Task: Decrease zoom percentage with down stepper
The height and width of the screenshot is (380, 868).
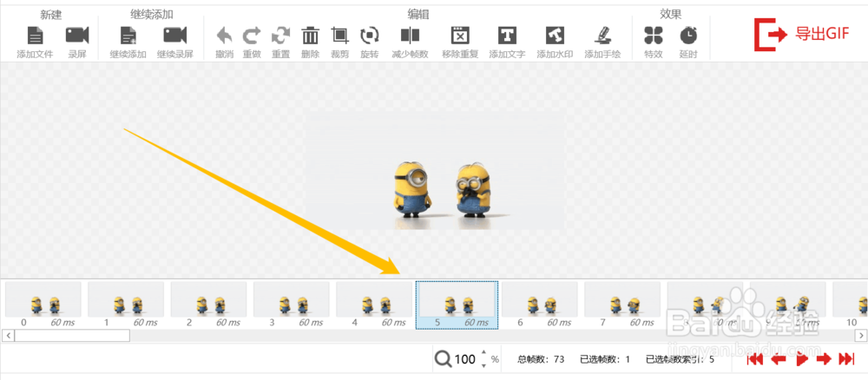Action: click(483, 364)
